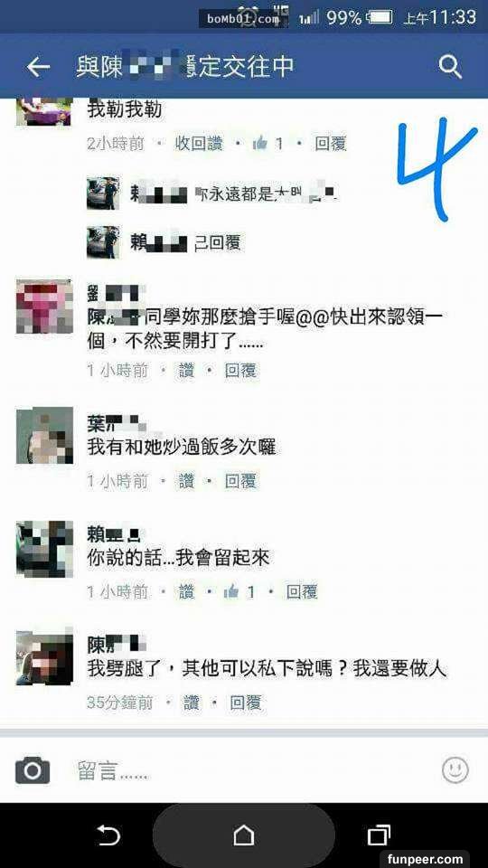Tap the back arrow in header

click(x=38, y=68)
